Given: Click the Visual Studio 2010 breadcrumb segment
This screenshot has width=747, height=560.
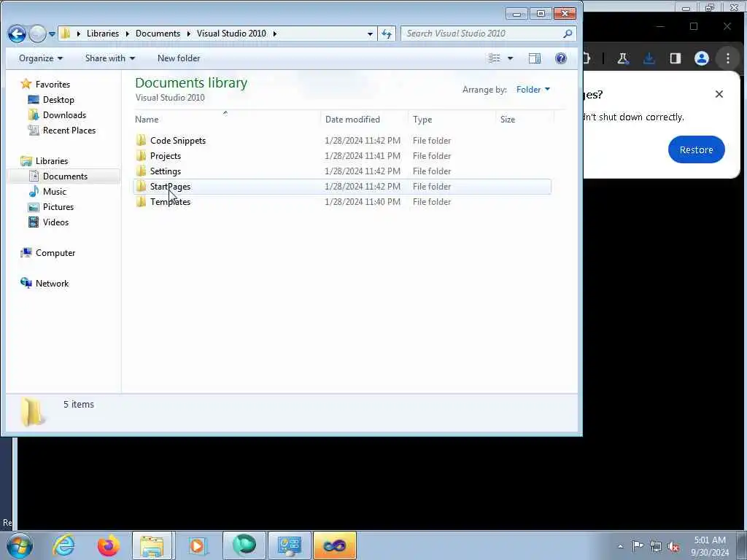Looking at the screenshot, I should 231,34.
